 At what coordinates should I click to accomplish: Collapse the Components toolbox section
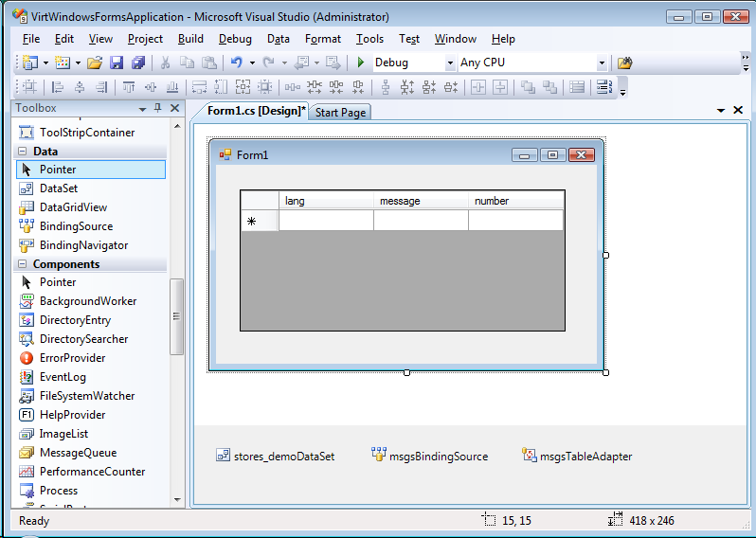[23, 264]
